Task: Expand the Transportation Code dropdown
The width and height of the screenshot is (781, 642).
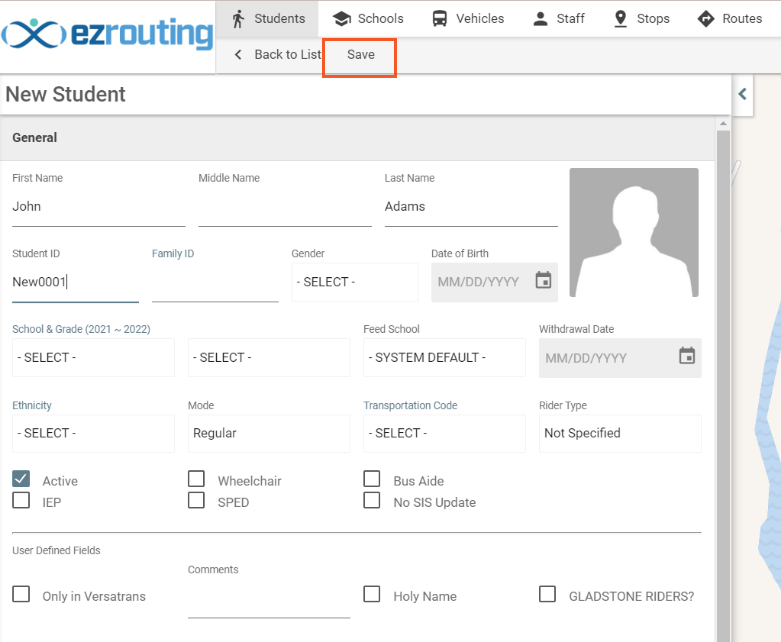Action: pyautogui.click(x=444, y=433)
